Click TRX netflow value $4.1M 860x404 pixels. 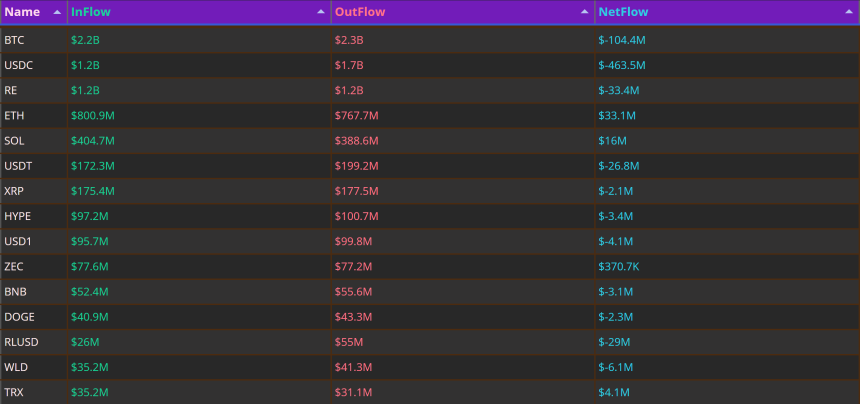(x=614, y=392)
